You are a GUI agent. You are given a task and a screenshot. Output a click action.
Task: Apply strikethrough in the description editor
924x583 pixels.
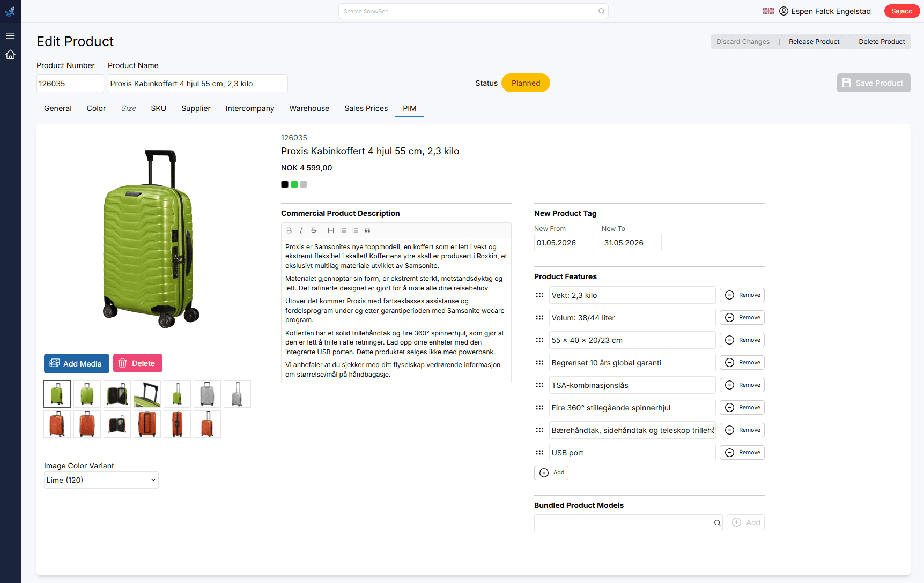(314, 230)
